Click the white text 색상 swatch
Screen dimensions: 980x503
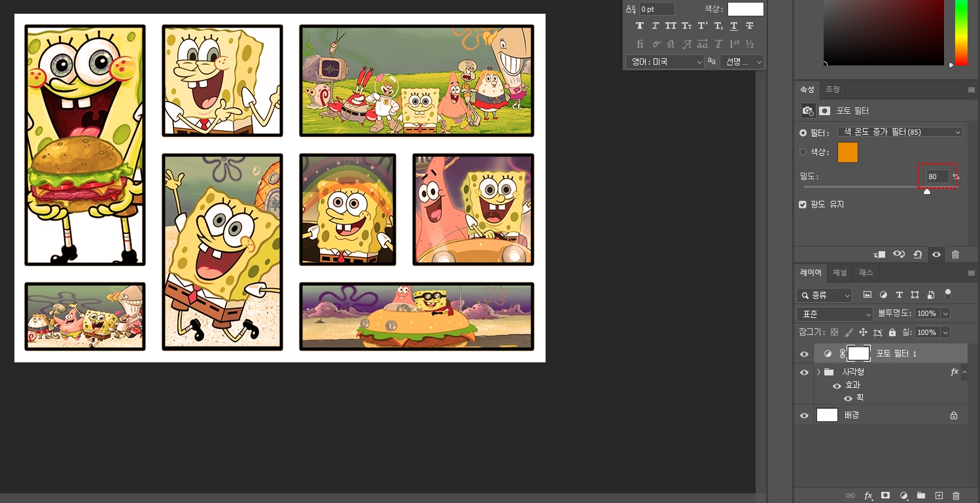coord(746,9)
